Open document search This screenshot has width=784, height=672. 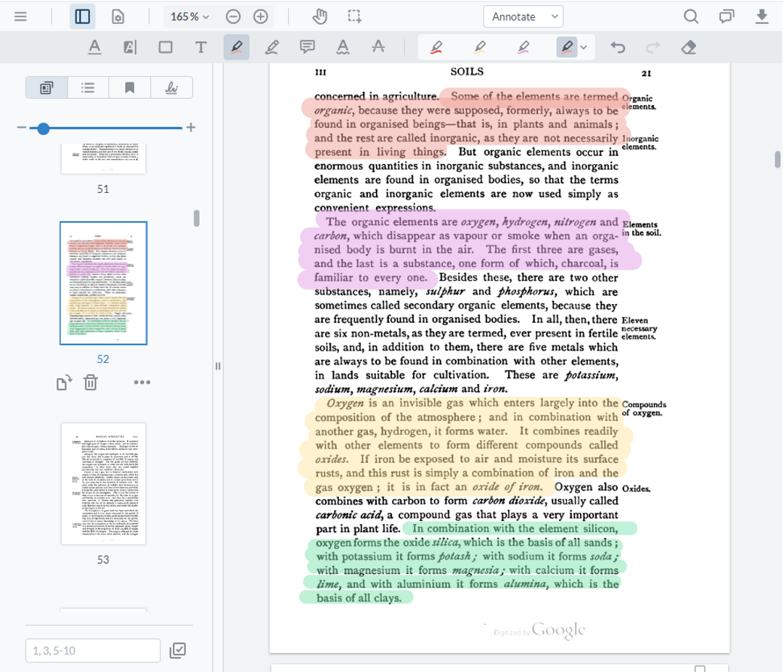click(690, 16)
